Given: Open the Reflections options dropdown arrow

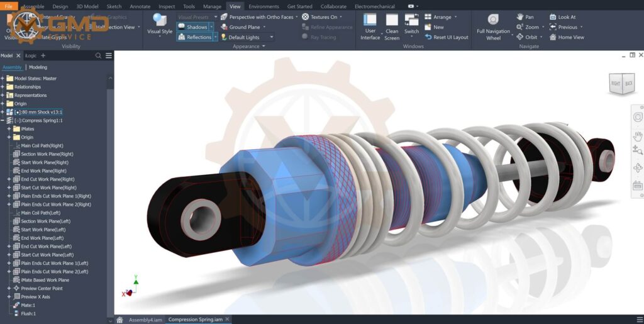Looking at the screenshot, I should pos(215,37).
